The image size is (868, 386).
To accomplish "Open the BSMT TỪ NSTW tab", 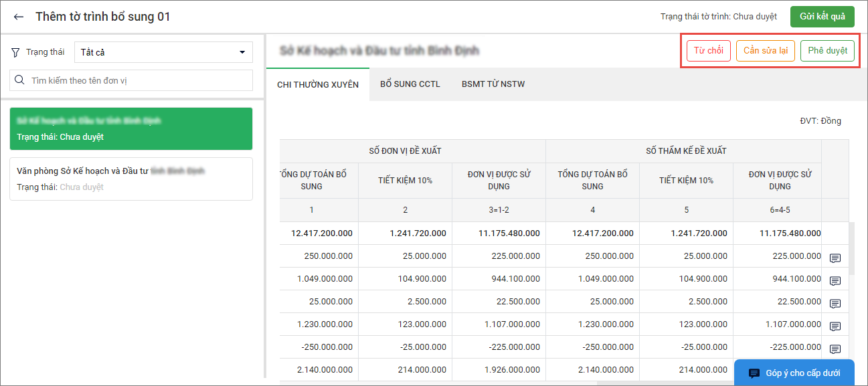I will pos(493,84).
